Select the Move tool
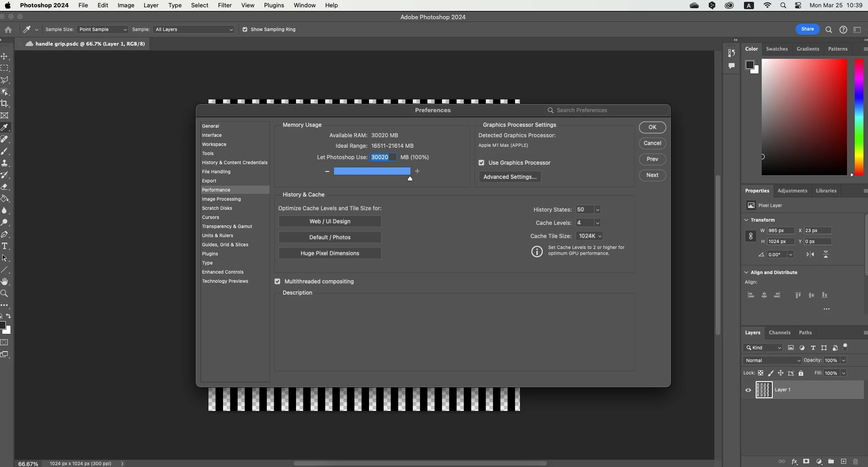Screen dimensions: 868x467 pos(5,56)
